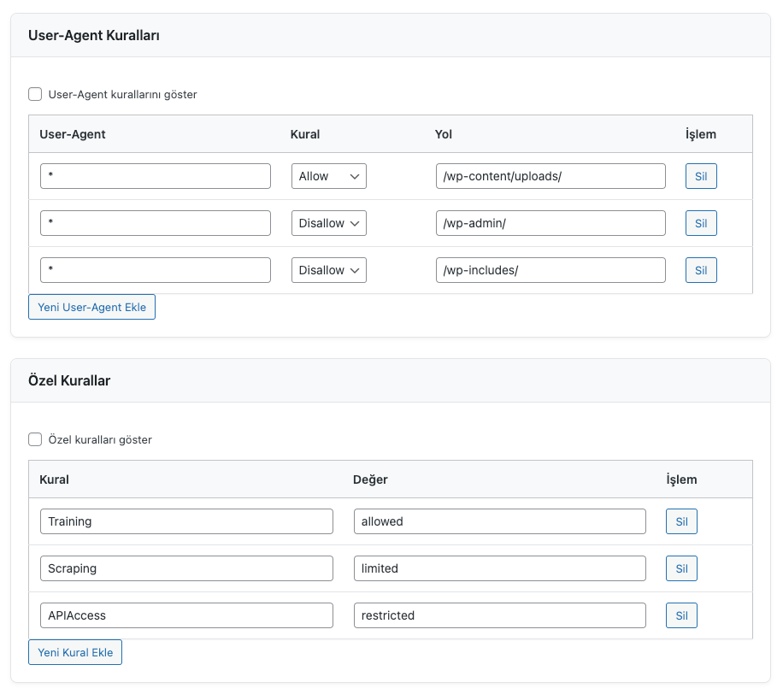Remove the Scraping rule with Sil

[x=681, y=568]
